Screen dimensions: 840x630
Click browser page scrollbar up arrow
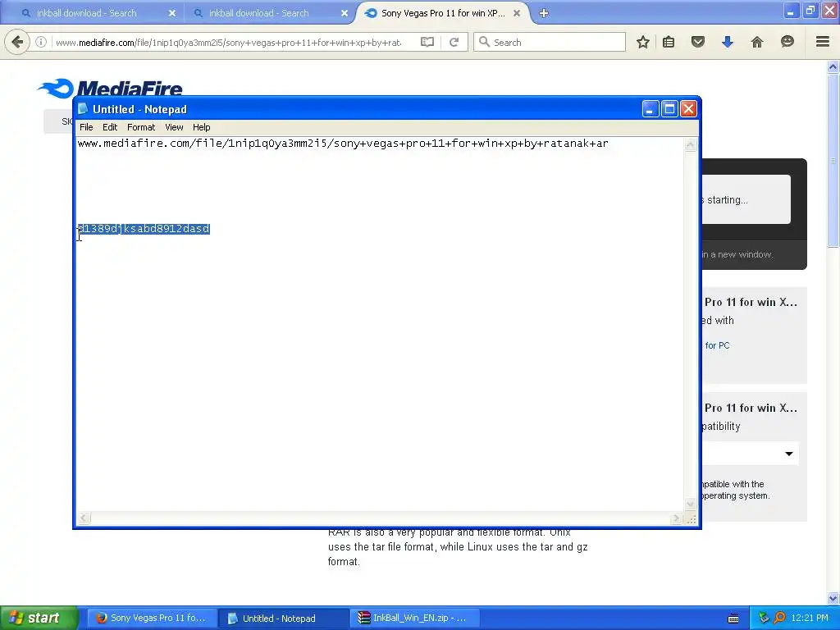(833, 67)
